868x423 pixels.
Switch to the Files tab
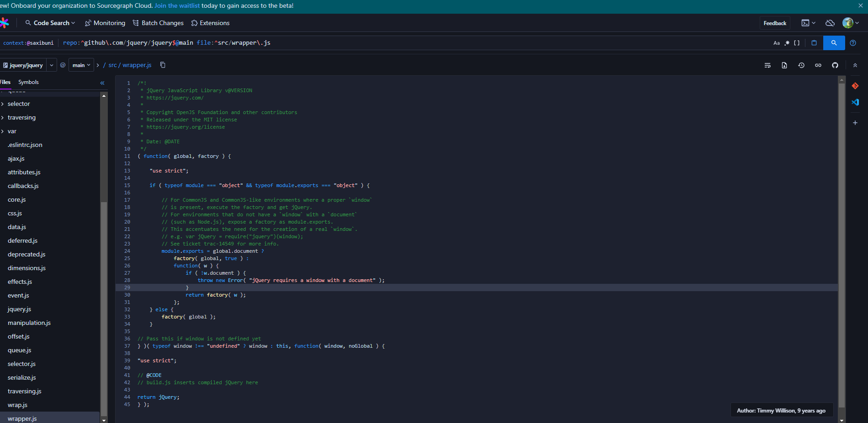coord(5,82)
